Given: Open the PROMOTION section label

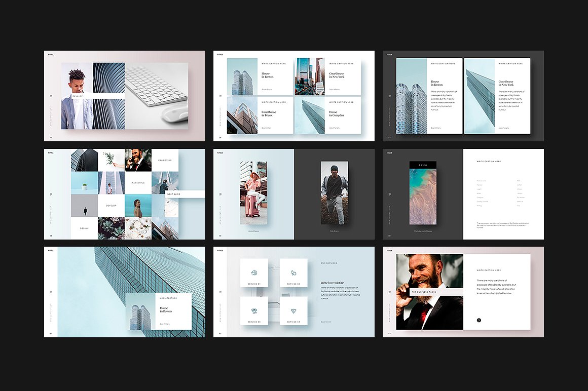Looking at the screenshot, I should point(165,161).
